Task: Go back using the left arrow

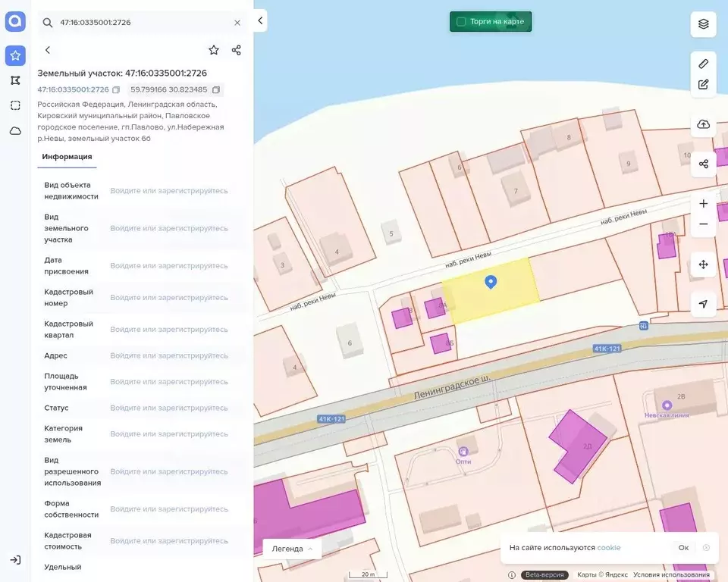Action: 48,50
